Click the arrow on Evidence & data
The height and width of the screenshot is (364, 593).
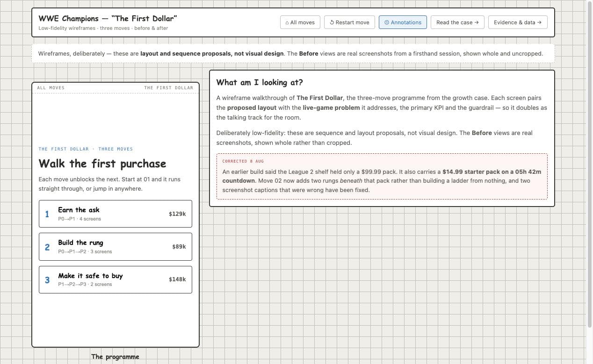(539, 22)
